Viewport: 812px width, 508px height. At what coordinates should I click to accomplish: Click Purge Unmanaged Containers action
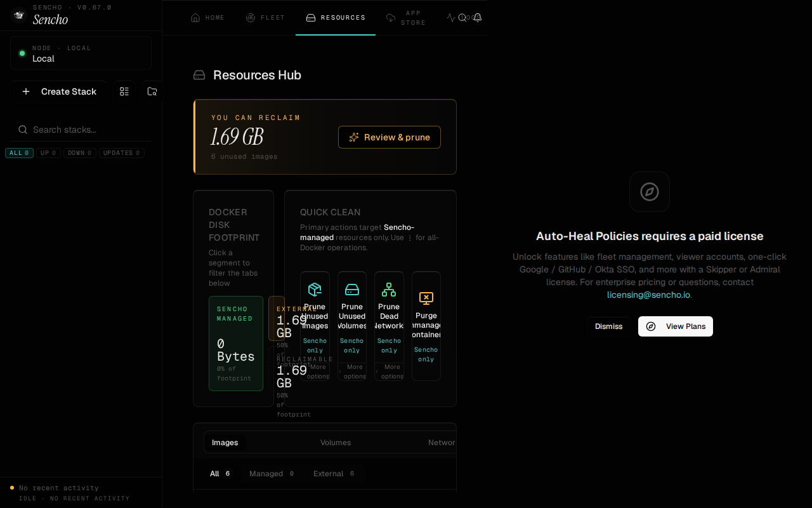[x=426, y=326]
